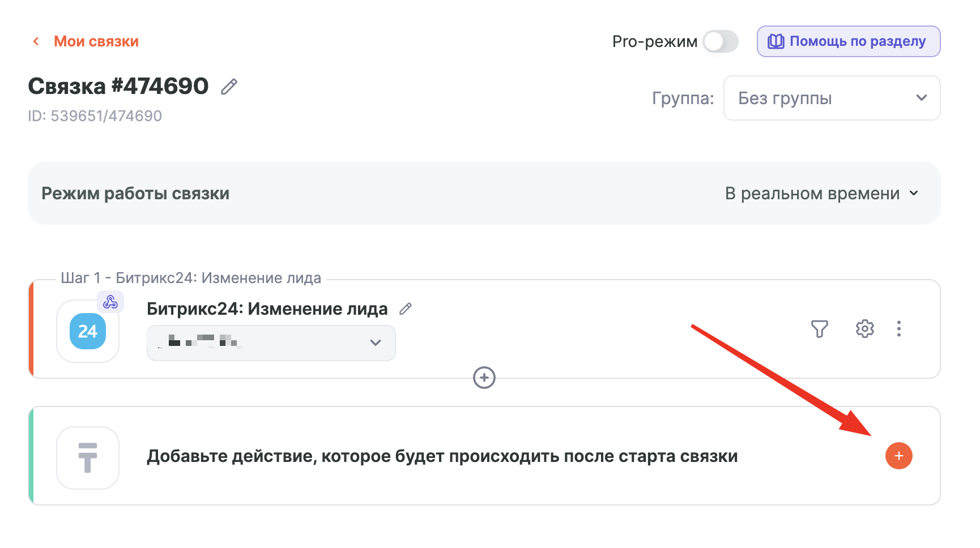Viewport: 980px width, 548px height.
Task: Click the ID: 539651/474690 text
Action: coord(95,116)
